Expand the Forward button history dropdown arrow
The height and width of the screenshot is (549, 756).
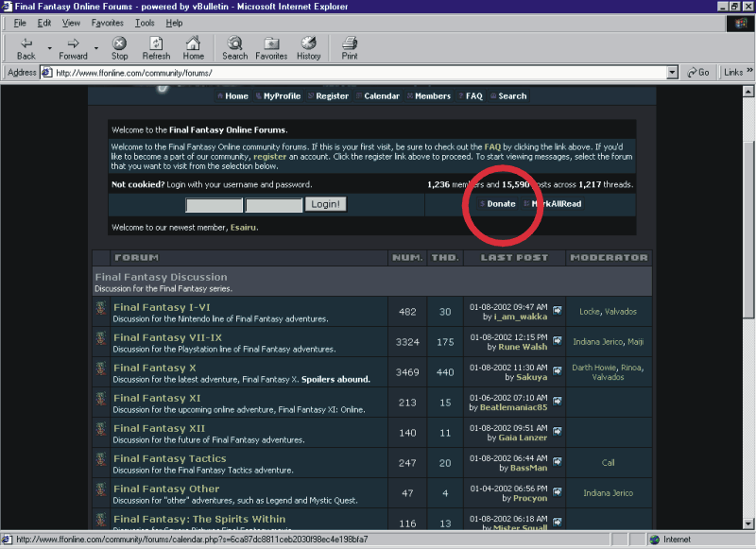coord(96,48)
